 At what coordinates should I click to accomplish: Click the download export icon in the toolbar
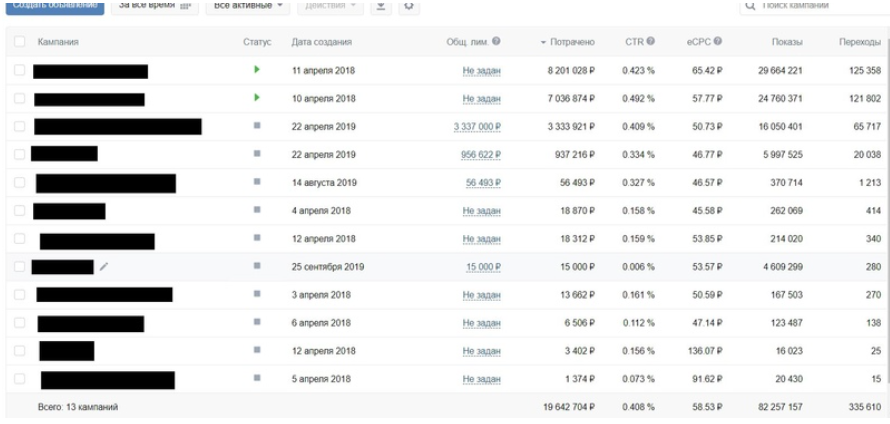[x=381, y=6]
